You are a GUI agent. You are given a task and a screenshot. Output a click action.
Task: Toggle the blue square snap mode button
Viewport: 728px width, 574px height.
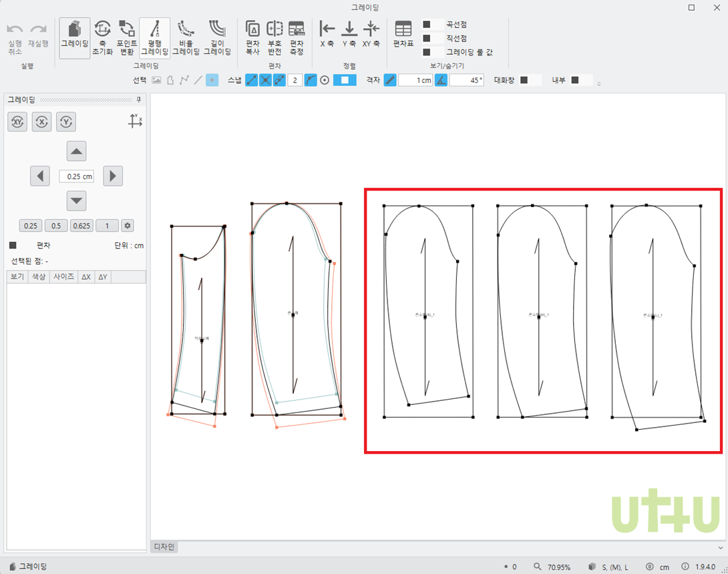pyautogui.click(x=345, y=80)
